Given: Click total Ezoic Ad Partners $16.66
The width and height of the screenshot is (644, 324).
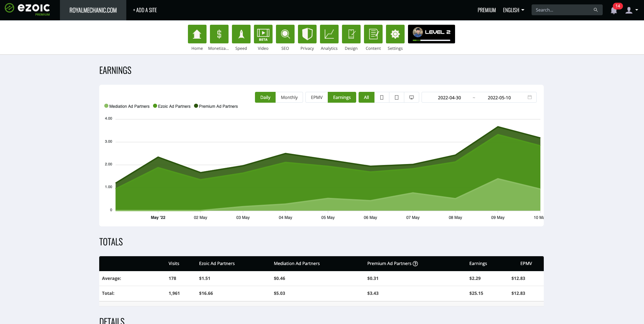Looking at the screenshot, I should tap(206, 293).
